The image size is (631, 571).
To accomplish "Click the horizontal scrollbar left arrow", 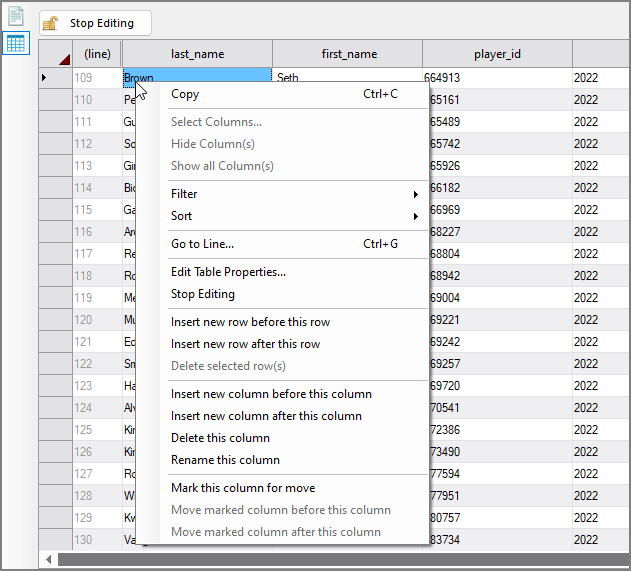I will [x=48, y=558].
